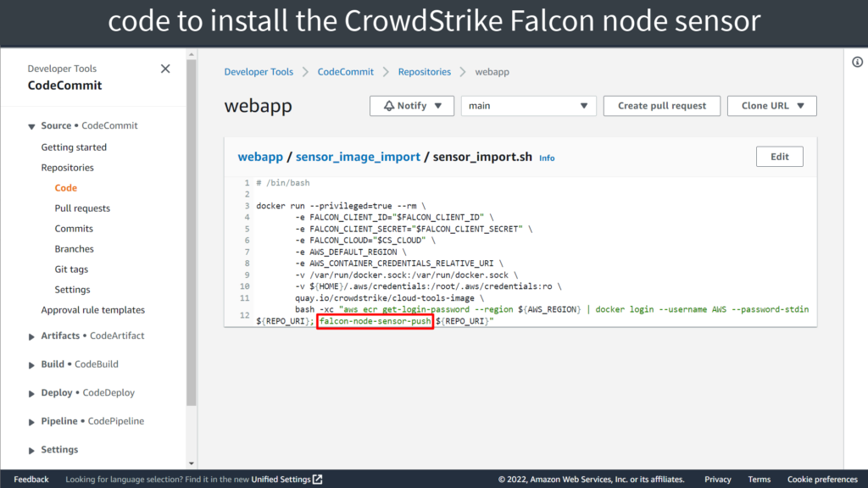The image size is (868, 488).
Task: Click the quay.io/crowdstrike/cloud-tools-image line
Action: click(388, 298)
